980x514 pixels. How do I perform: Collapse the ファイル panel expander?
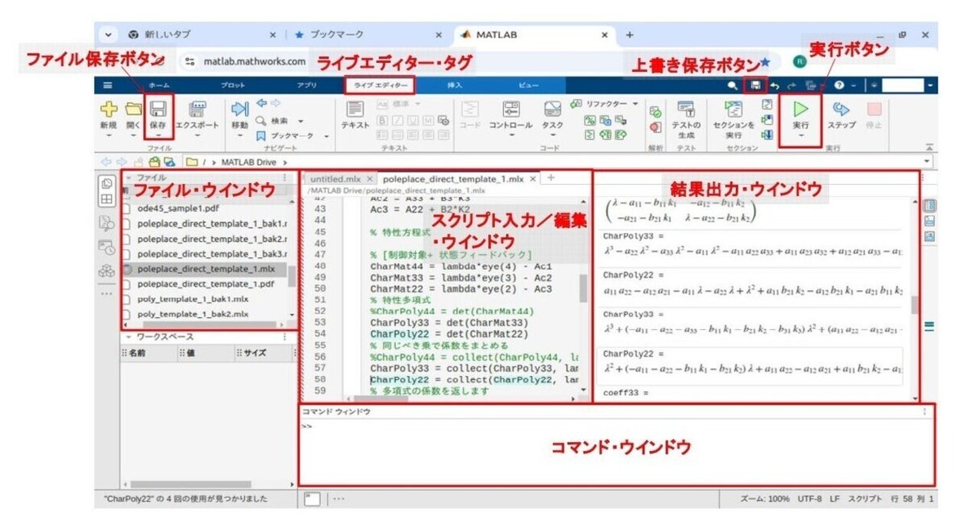(x=127, y=177)
